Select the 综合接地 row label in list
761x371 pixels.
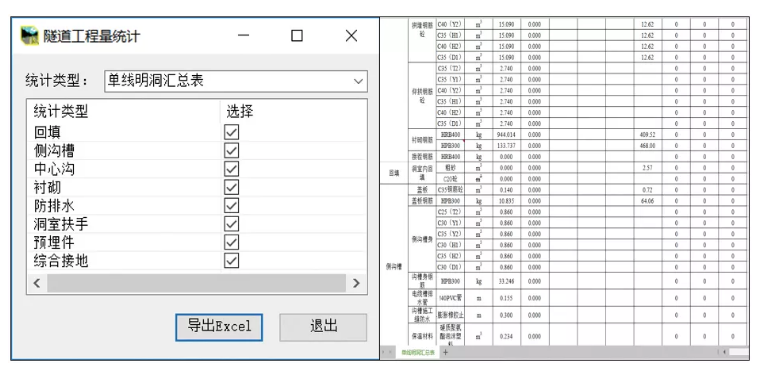click(61, 261)
